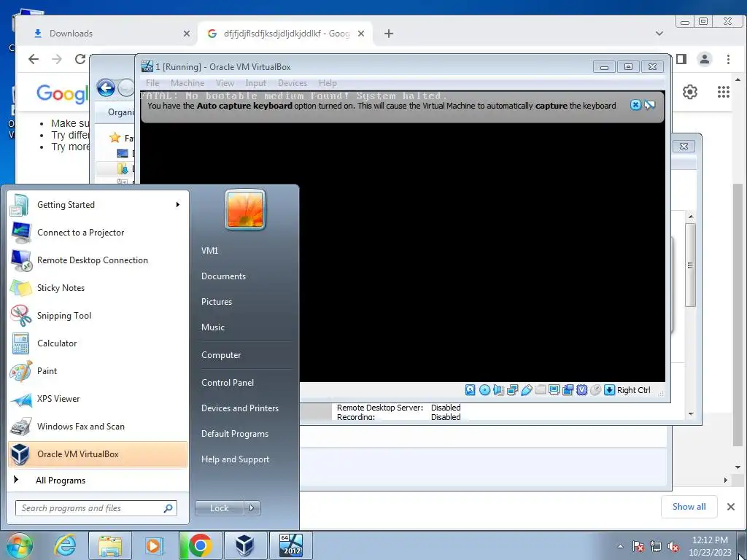This screenshot has height=560, width=747.
Task: Expand Getting Started submenu arrow
Action: [x=178, y=204]
